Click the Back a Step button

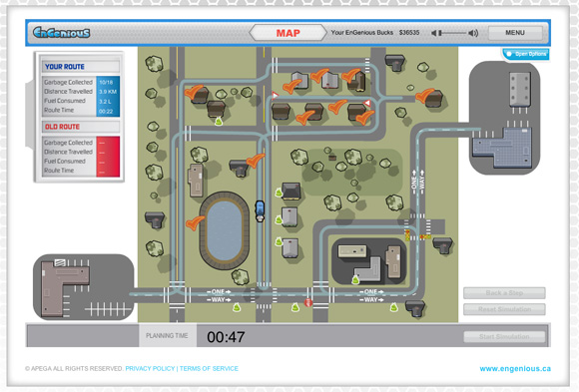pos(504,293)
